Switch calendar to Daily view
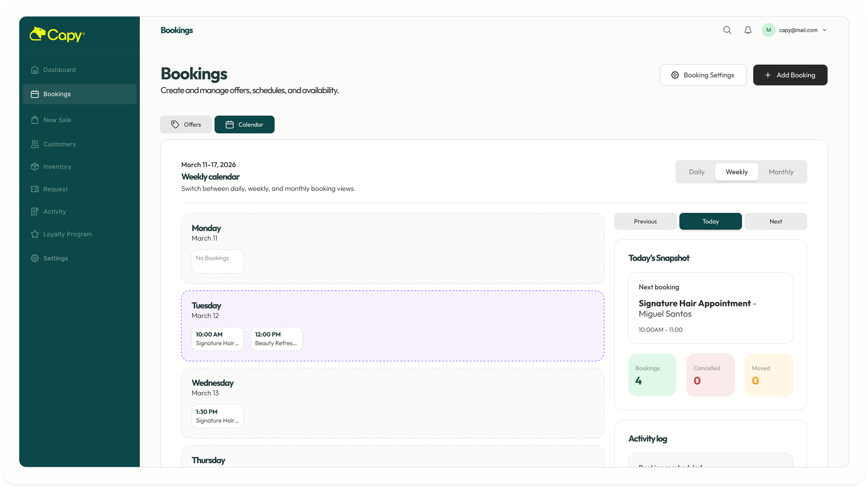 tap(696, 172)
